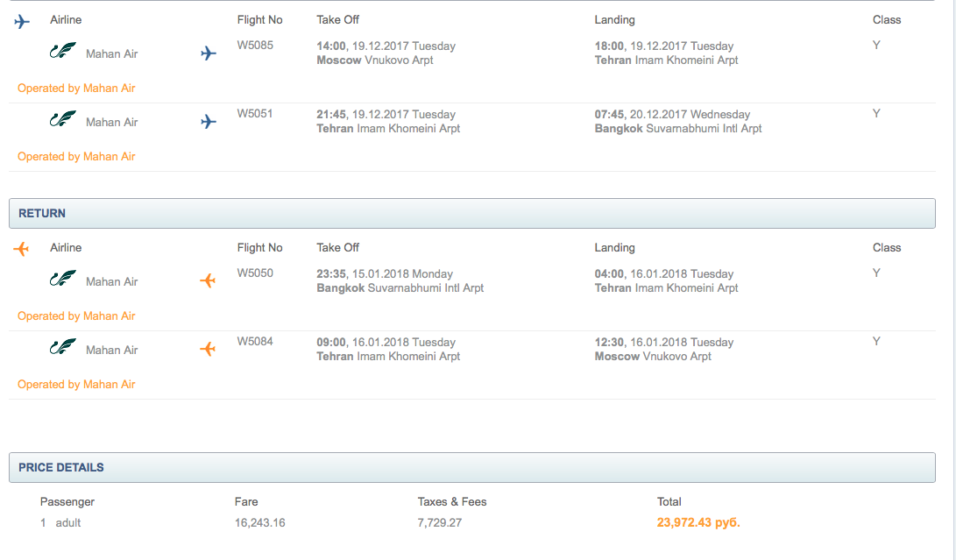The image size is (956, 560).
Task: Click blue plane icon next to W5085
Action: (x=208, y=53)
